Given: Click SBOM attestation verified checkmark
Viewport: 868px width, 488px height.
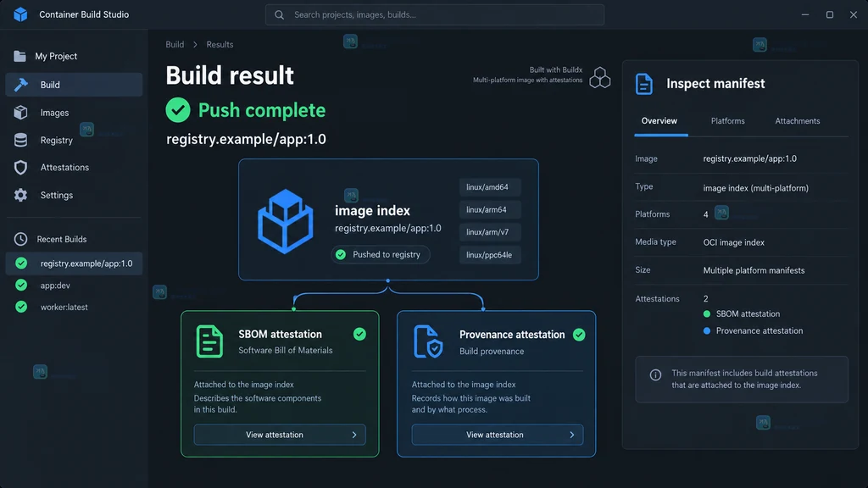Looking at the screenshot, I should [359, 334].
